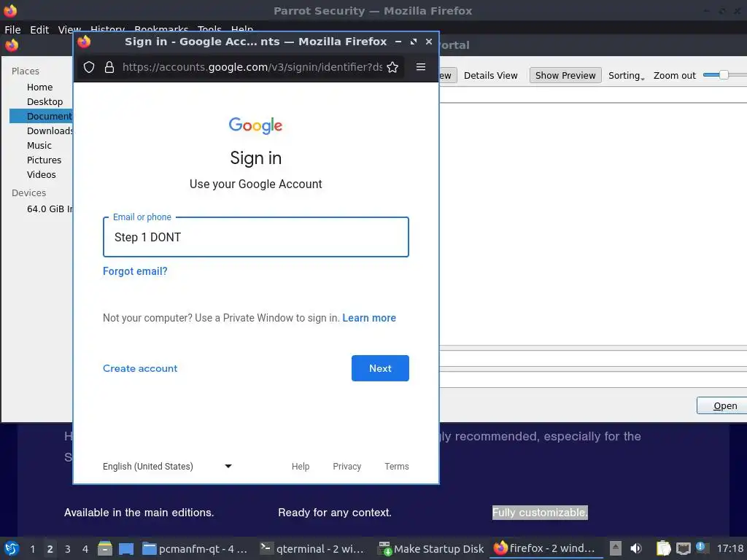Open the File menu
Screen dimensions: 747x560
[x=12, y=29]
